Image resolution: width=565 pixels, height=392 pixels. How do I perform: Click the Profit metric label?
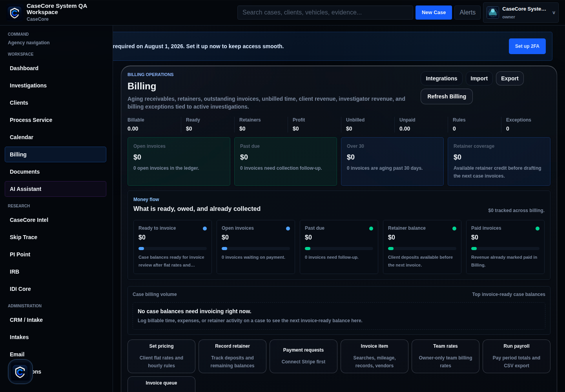(299, 120)
